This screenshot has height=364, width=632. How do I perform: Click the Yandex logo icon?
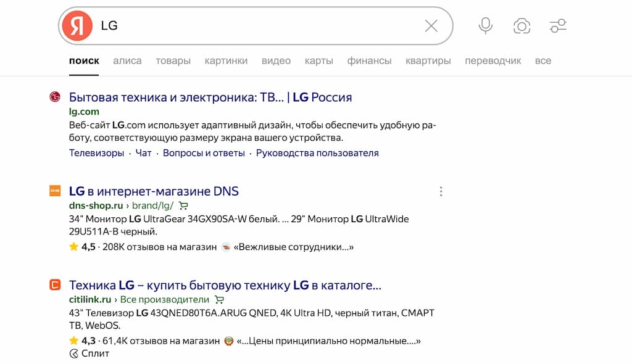(77, 26)
